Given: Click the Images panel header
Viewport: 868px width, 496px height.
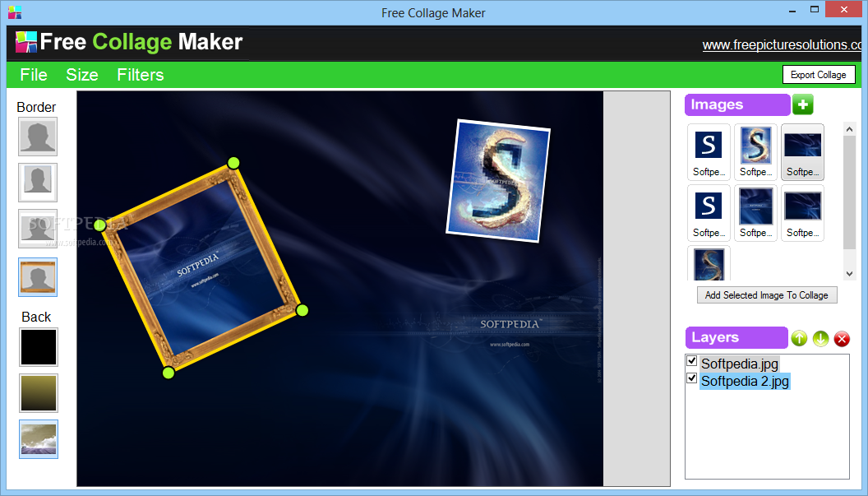Looking at the screenshot, I should [x=736, y=104].
